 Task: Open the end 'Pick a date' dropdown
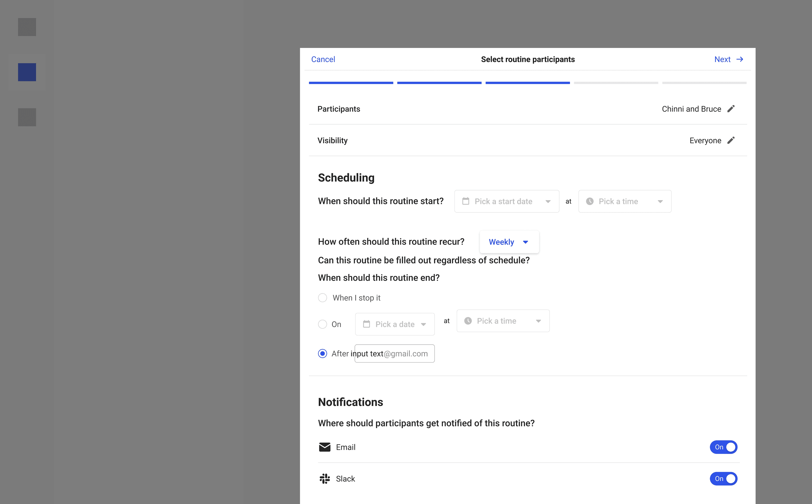(395, 324)
